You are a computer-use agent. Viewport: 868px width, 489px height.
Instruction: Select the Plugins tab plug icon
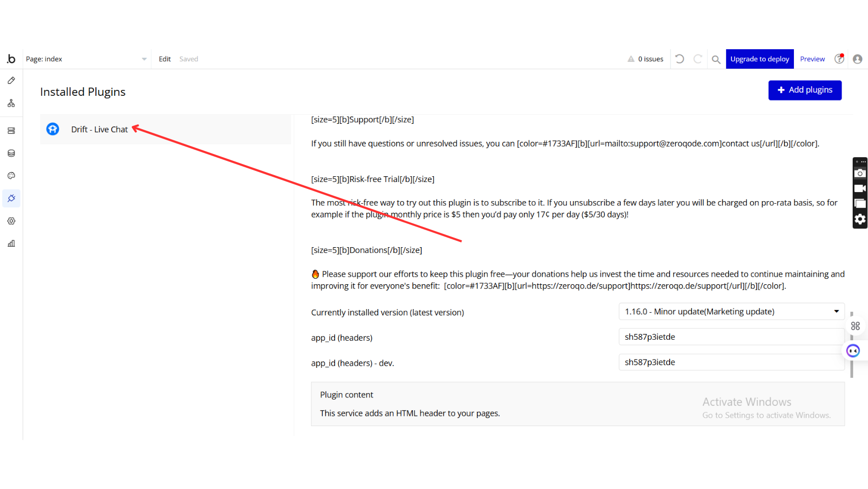point(11,198)
